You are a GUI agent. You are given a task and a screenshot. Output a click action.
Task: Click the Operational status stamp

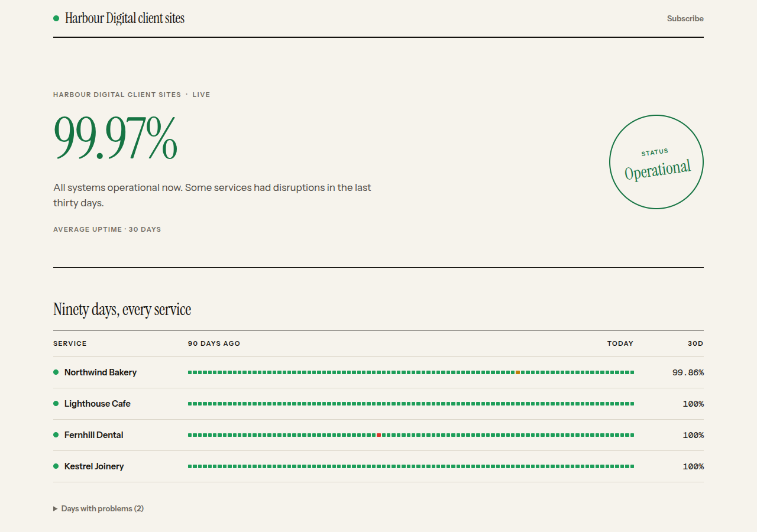656,162
